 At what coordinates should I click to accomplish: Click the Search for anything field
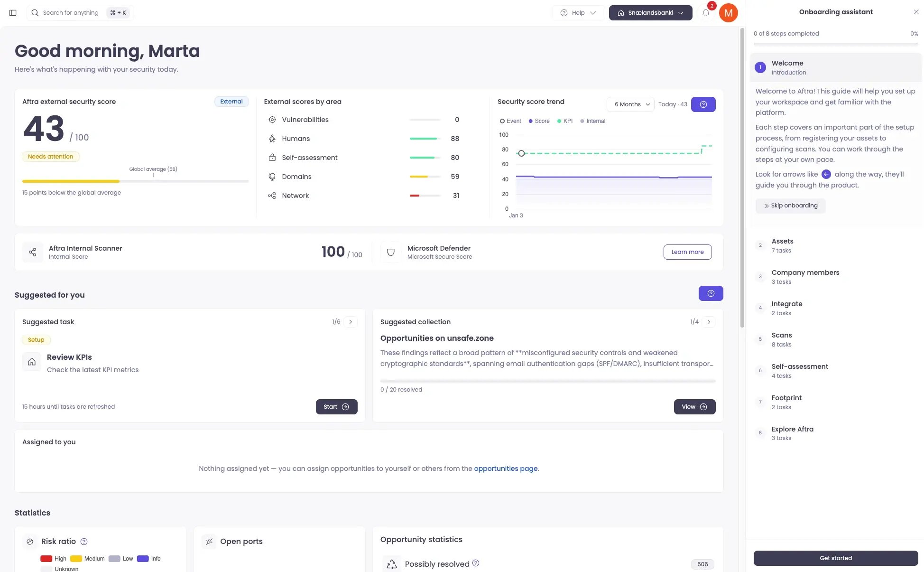(x=80, y=13)
